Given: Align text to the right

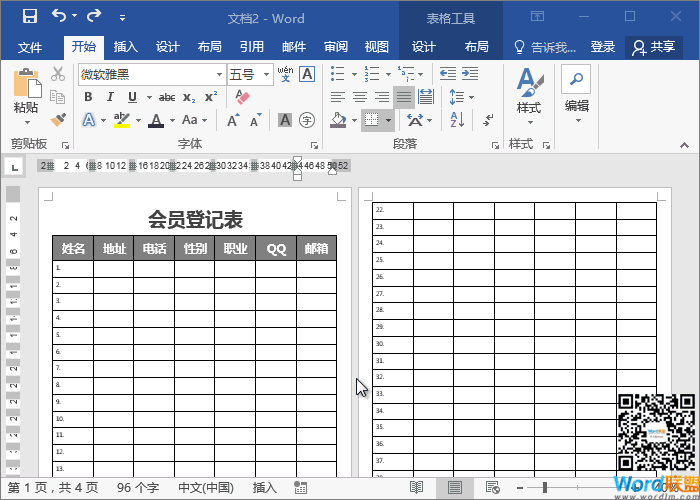Looking at the screenshot, I should coord(382,97).
